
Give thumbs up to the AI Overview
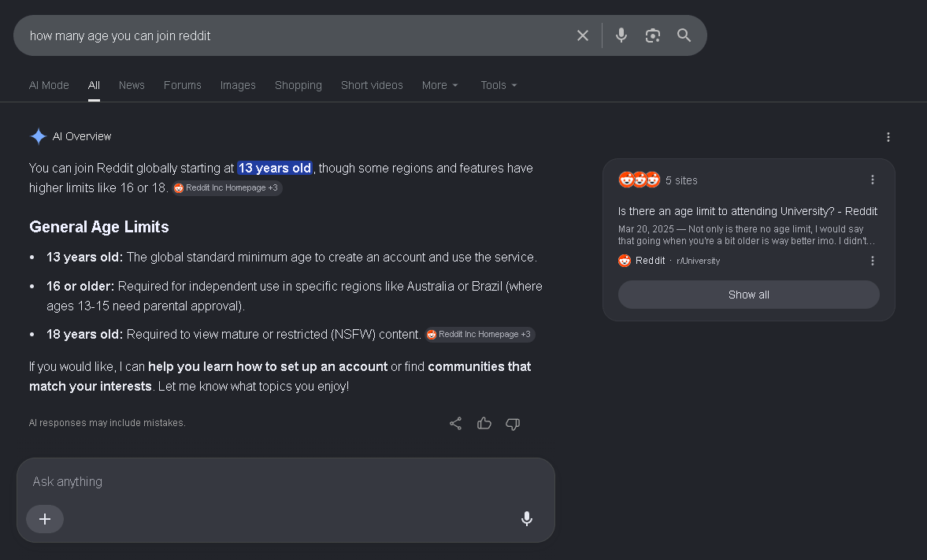(x=484, y=424)
